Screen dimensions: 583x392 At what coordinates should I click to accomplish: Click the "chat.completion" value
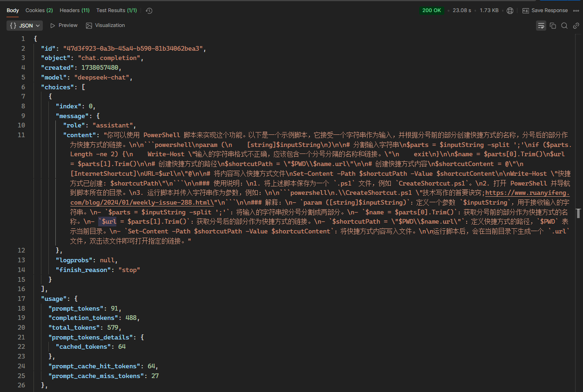tap(109, 58)
